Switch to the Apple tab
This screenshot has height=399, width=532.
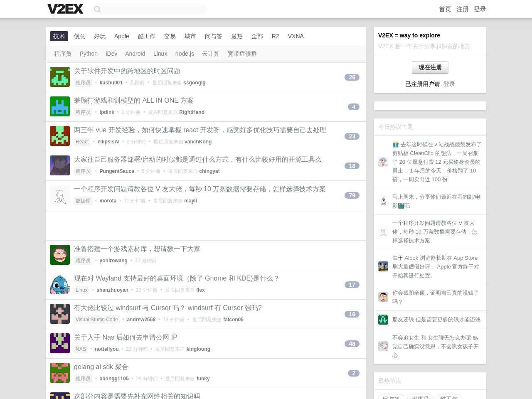[121, 36]
